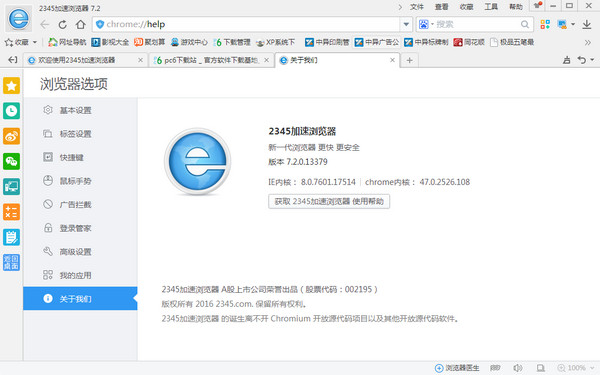Open the orange calculator sidebar icon
Image resolution: width=600 pixels, height=375 pixels.
click(11, 212)
